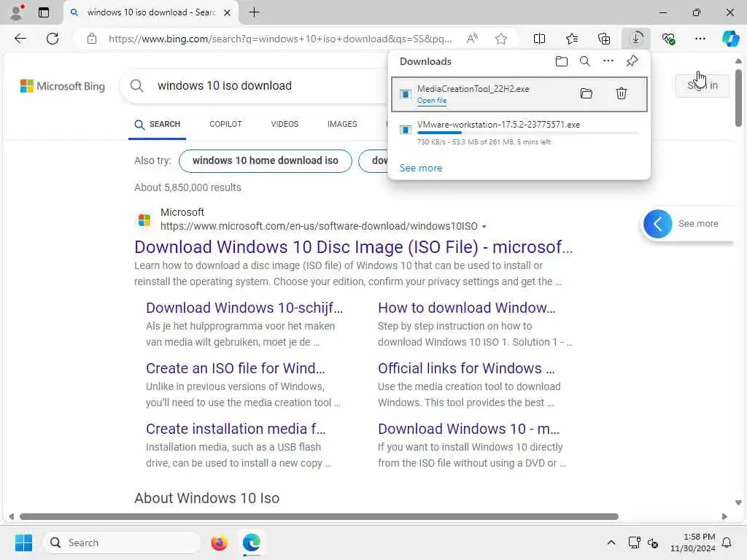747x560 pixels.
Task: Switch to the VIDEOS tab
Action: click(285, 124)
